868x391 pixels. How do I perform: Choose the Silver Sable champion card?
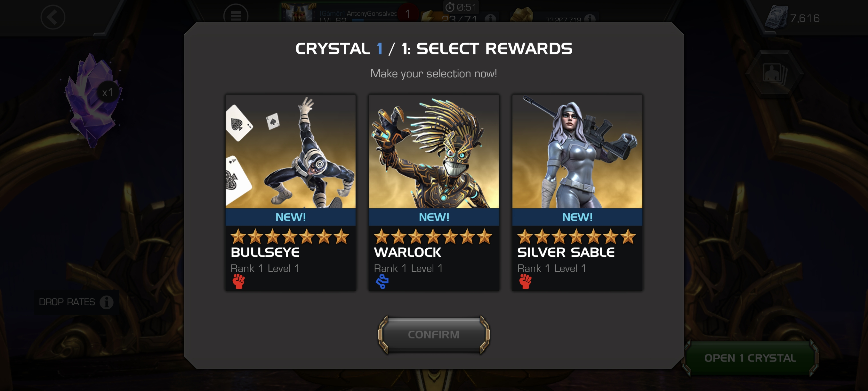[577, 193]
